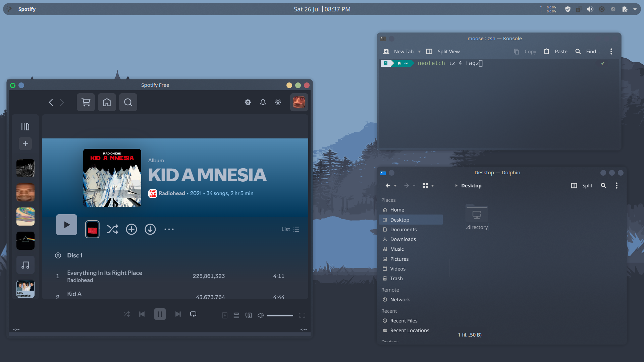Open Radiohead artist link
The image size is (644, 362).
point(172,193)
